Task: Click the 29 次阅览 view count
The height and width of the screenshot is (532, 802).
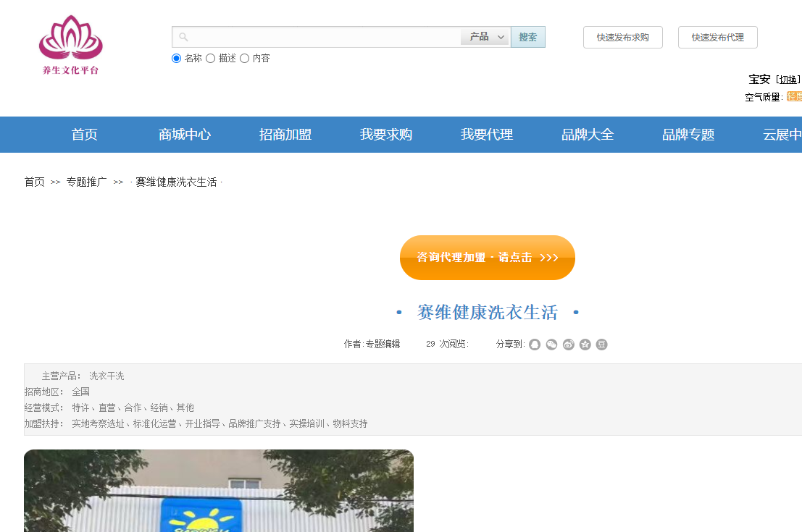Action: (446, 344)
